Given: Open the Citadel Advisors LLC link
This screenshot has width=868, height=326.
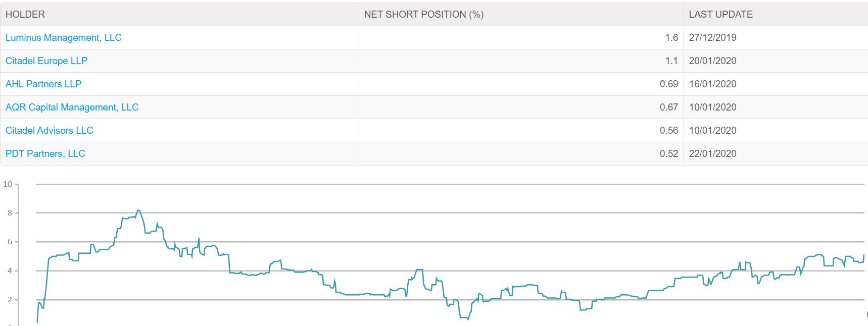Looking at the screenshot, I should coord(50,131).
